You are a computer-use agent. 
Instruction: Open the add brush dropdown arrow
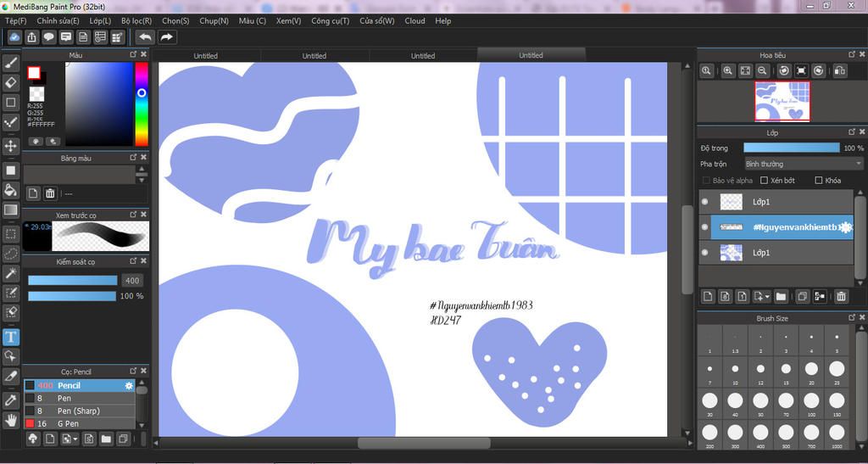coord(75,439)
